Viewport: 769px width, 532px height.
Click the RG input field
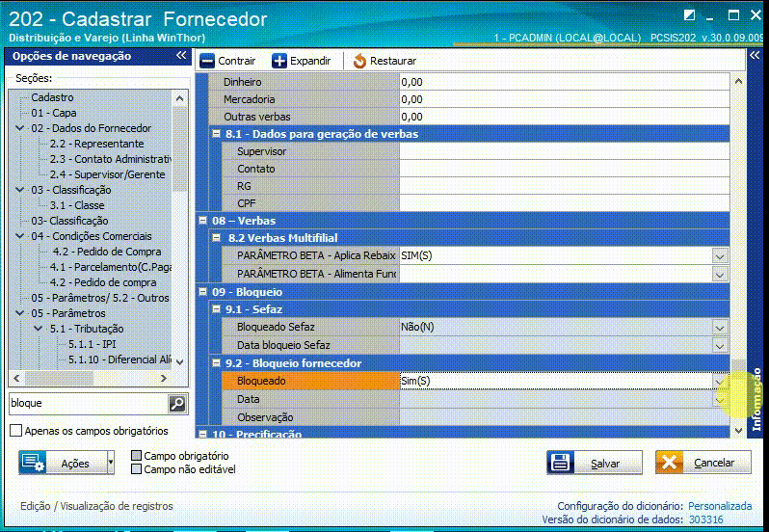click(x=564, y=186)
